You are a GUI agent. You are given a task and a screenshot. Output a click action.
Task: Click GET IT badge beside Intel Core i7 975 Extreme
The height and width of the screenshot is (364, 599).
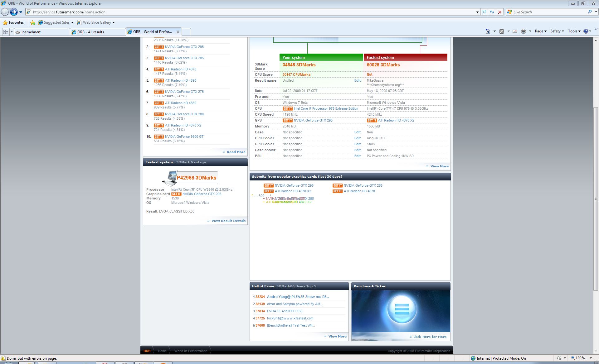[x=288, y=108]
